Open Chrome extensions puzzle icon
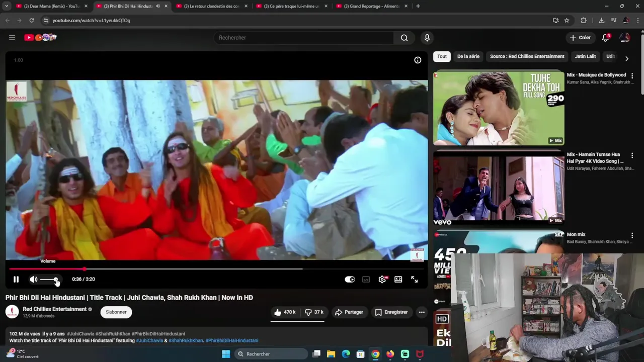This screenshot has width=644, height=362. (x=584, y=21)
